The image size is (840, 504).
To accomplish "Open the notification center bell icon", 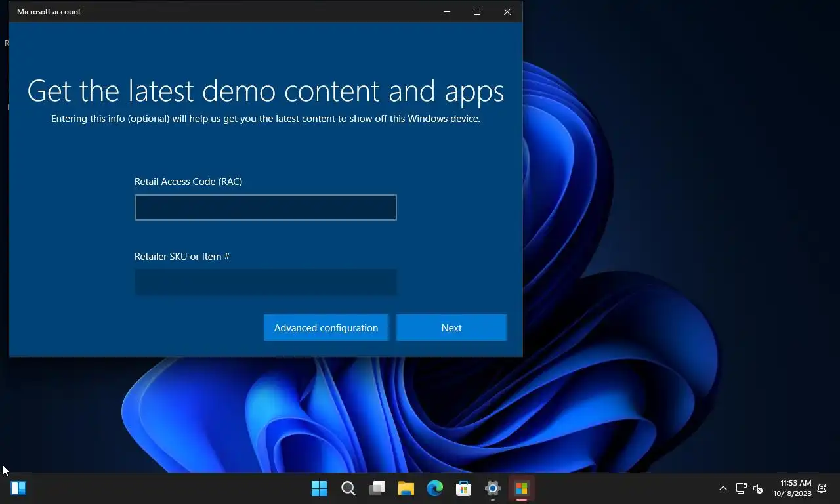I will [x=822, y=488].
